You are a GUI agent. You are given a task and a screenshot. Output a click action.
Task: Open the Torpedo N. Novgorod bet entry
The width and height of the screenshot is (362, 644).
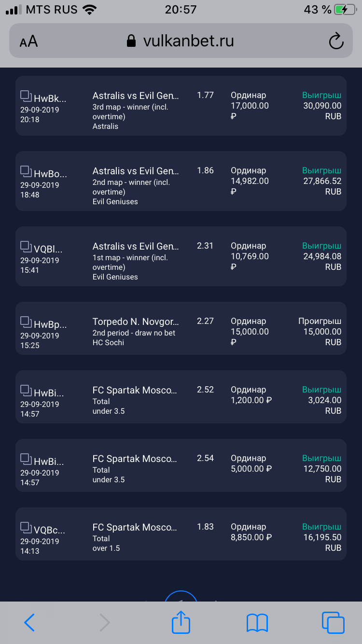tap(181, 328)
